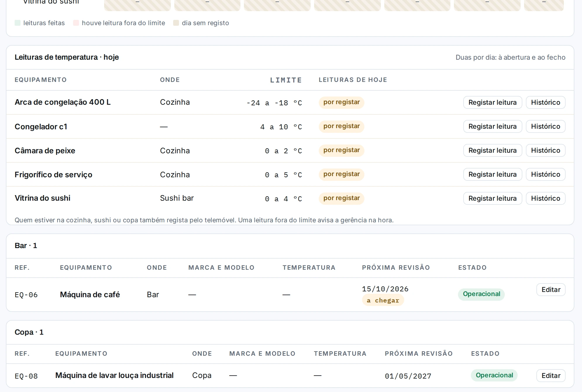Click the Operacional status for Máquina de café
Screen dimensions: 582x392
coord(481,294)
